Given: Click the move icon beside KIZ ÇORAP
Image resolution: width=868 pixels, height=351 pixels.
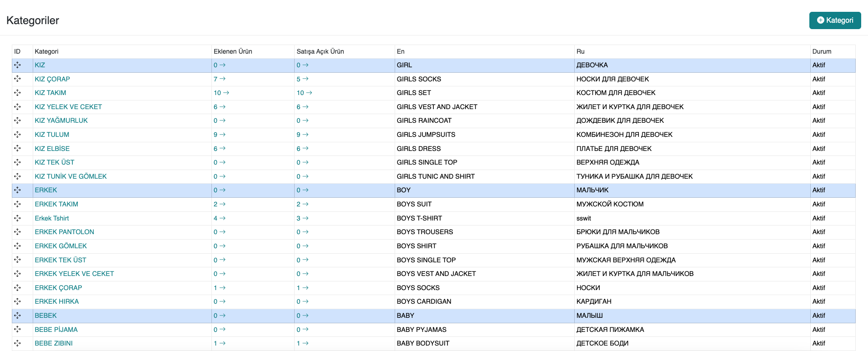Looking at the screenshot, I should tap(17, 79).
